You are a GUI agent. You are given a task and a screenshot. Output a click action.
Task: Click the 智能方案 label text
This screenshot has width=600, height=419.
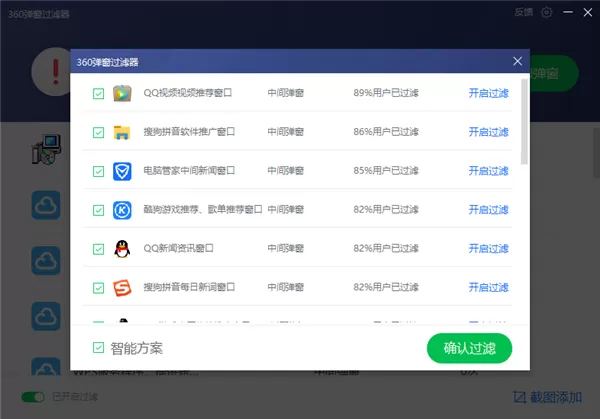click(x=137, y=348)
